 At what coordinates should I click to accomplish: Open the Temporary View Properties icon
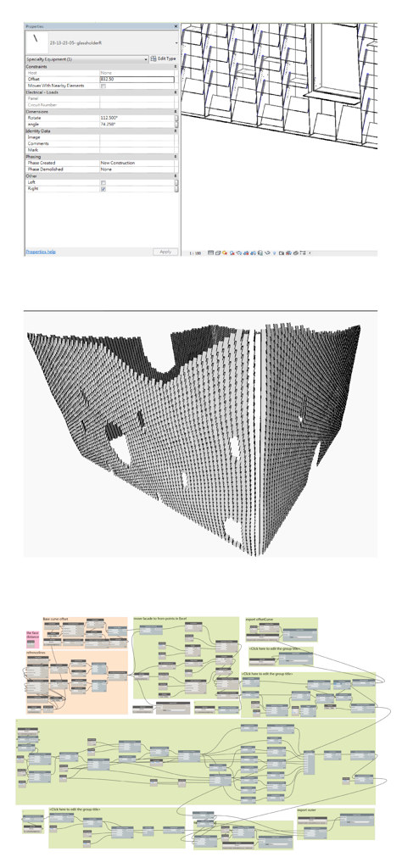click(x=282, y=253)
